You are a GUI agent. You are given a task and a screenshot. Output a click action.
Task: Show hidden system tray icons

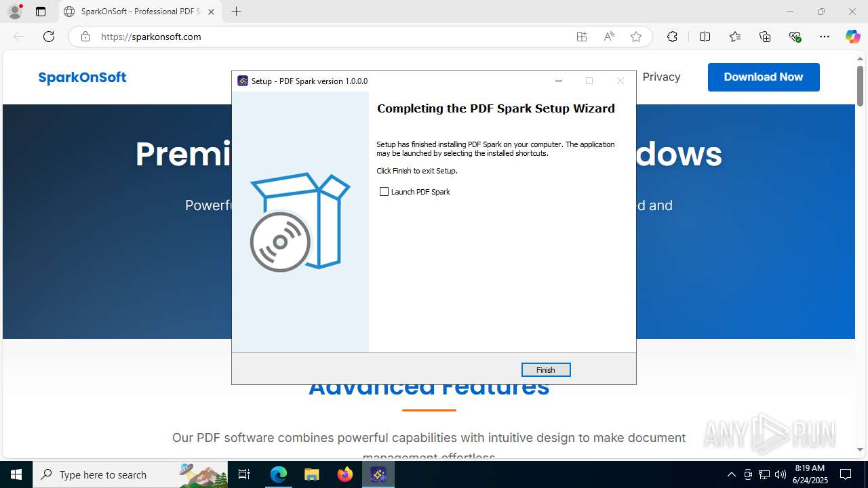tap(731, 474)
